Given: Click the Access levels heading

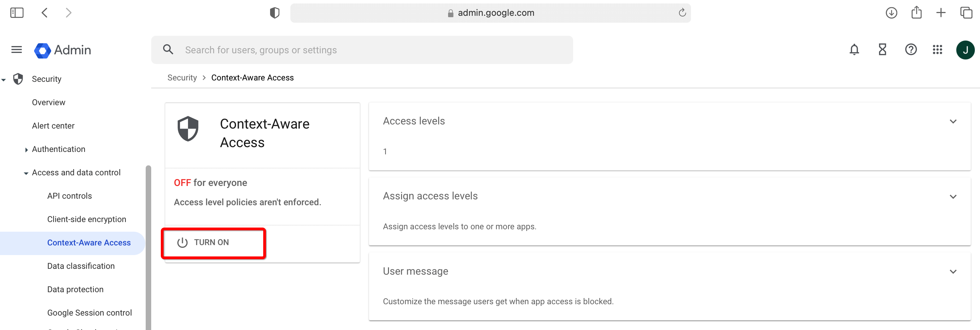Looking at the screenshot, I should point(414,121).
